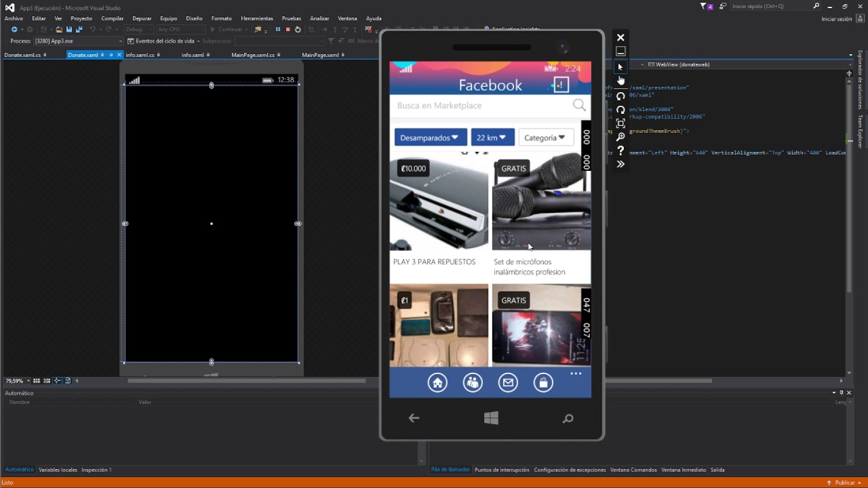Open the Salida output tab
This screenshot has width=868, height=488.
click(717, 470)
